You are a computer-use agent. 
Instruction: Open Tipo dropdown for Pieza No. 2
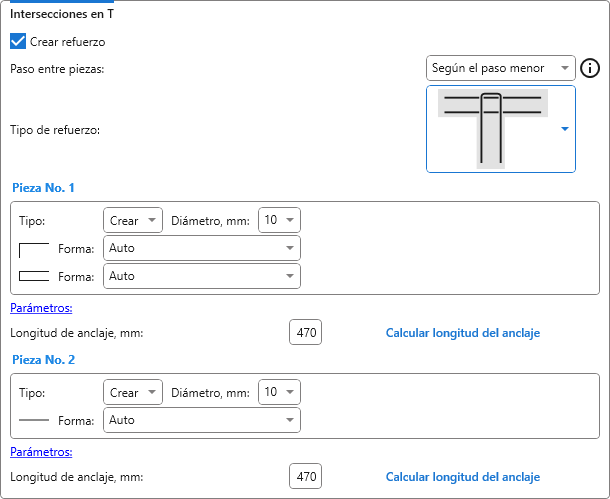click(x=133, y=393)
